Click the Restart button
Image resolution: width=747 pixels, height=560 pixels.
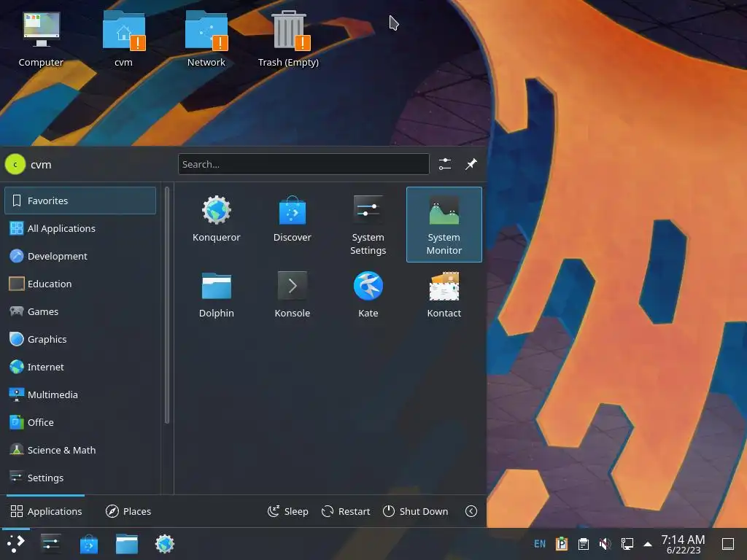click(346, 511)
